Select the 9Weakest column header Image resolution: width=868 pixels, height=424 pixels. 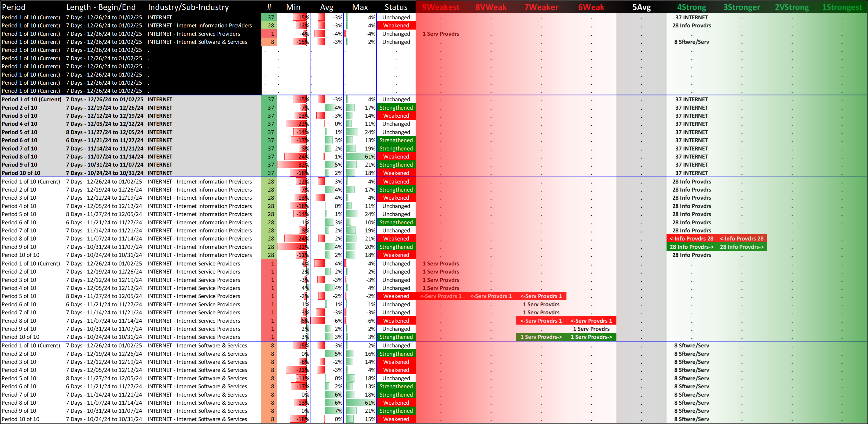(x=440, y=7)
